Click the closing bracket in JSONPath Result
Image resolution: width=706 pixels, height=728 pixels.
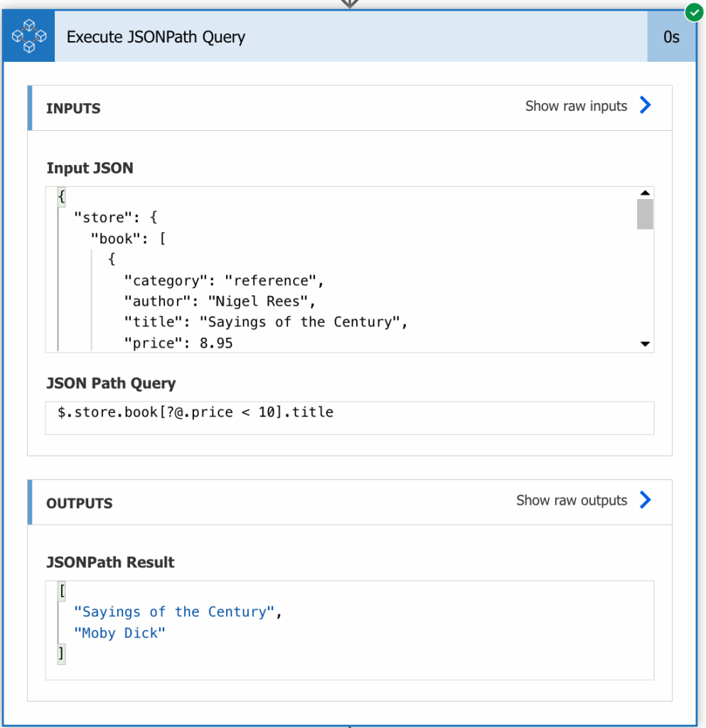[61, 654]
